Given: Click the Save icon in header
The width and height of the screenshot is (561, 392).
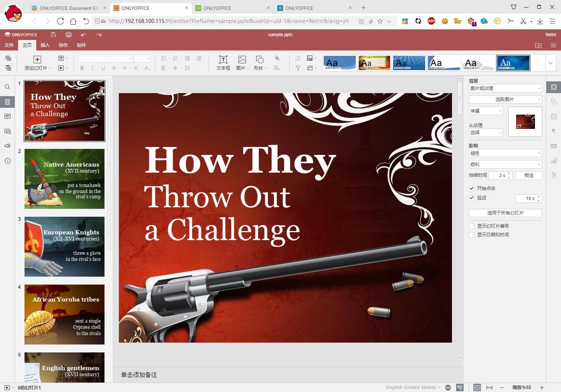Looking at the screenshot, I should pos(53,35).
